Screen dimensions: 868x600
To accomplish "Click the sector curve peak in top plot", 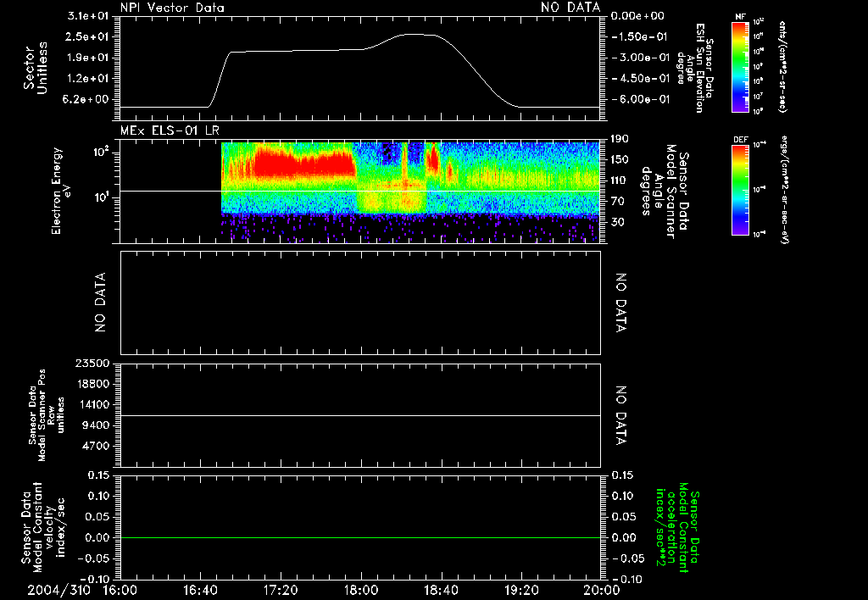I will [415, 34].
